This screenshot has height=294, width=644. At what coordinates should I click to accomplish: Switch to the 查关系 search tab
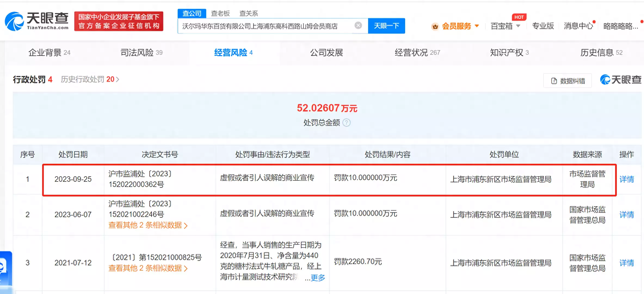coord(249,13)
